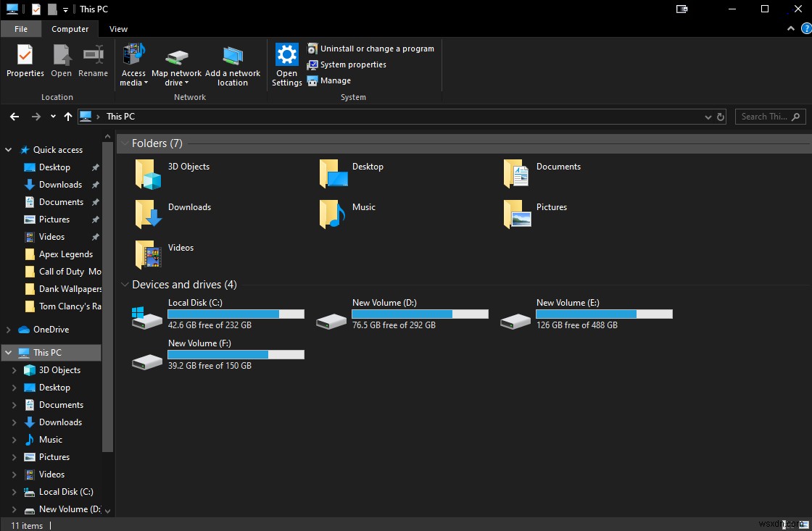Image resolution: width=812 pixels, height=531 pixels.
Task: Click the Documents pin in Quick access
Action: 95,202
